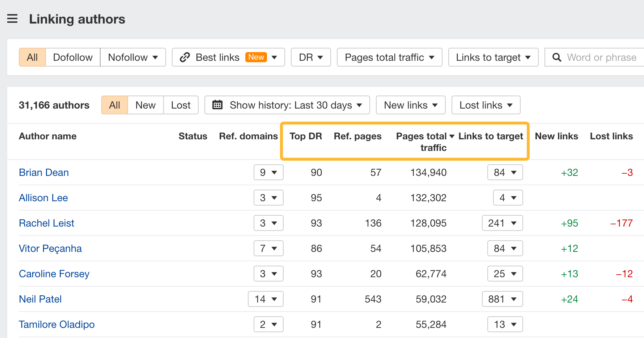Click the calendar icon beside Show history
This screenshot has width=644, height=338.
[x=217, y=105]
